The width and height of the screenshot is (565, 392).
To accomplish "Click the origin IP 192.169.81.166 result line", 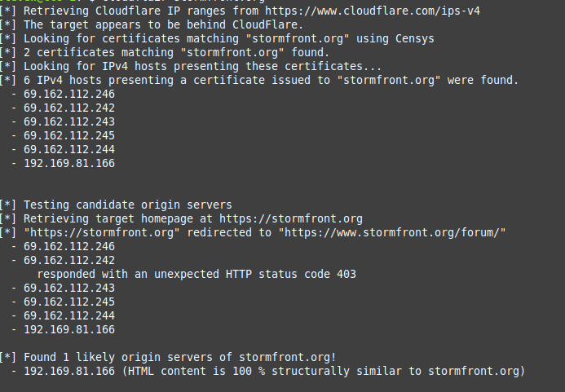I will coord(268,371).
